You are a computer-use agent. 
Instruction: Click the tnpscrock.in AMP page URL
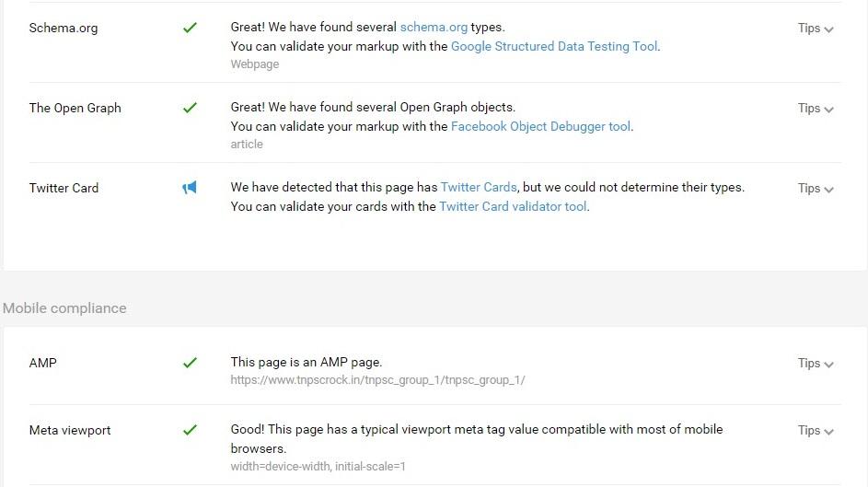click(377, 380)
